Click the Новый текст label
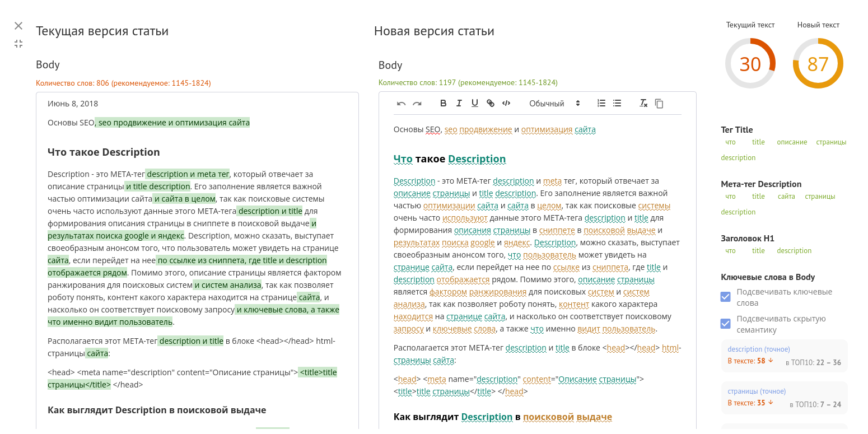868x434 pixels. point(818,25)
